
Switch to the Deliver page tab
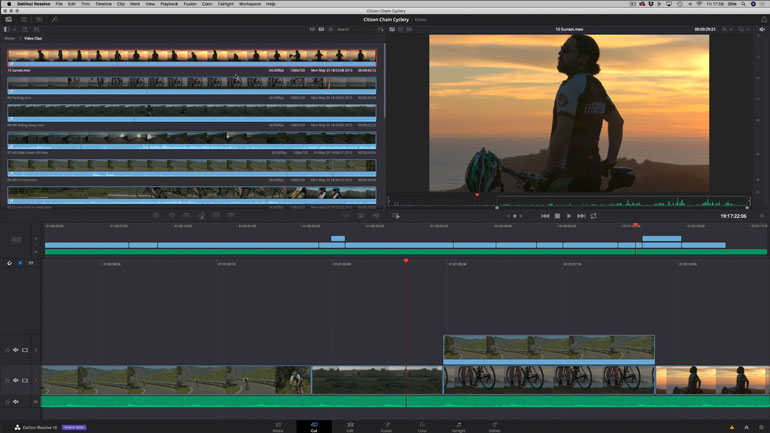coord(495,427)
